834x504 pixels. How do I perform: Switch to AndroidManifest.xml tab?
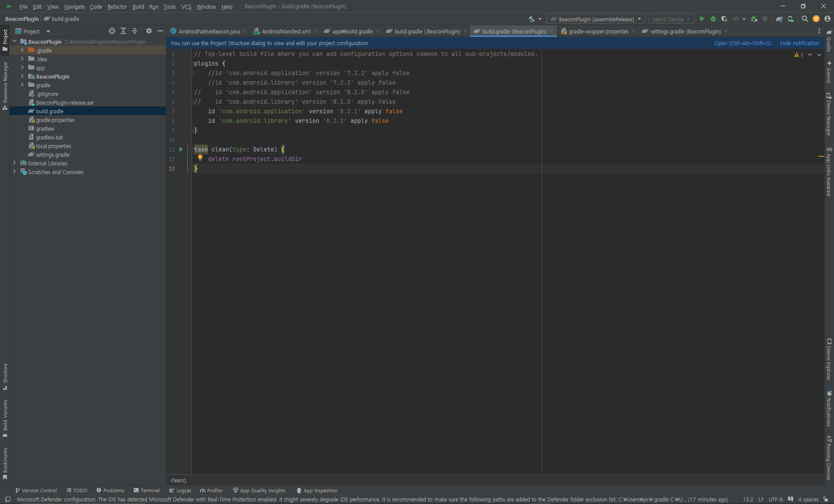point(286,31)
